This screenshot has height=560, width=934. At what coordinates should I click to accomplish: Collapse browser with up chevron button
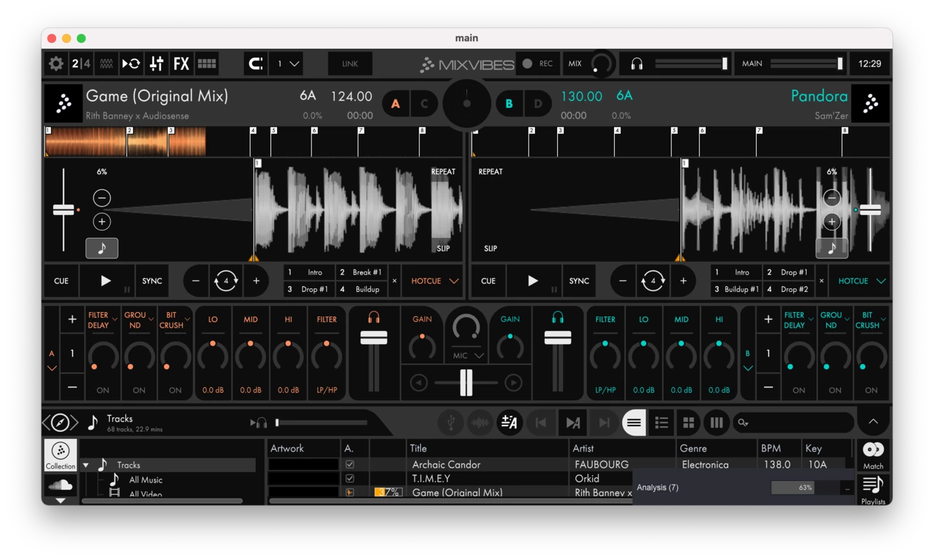tap(873, 421)
